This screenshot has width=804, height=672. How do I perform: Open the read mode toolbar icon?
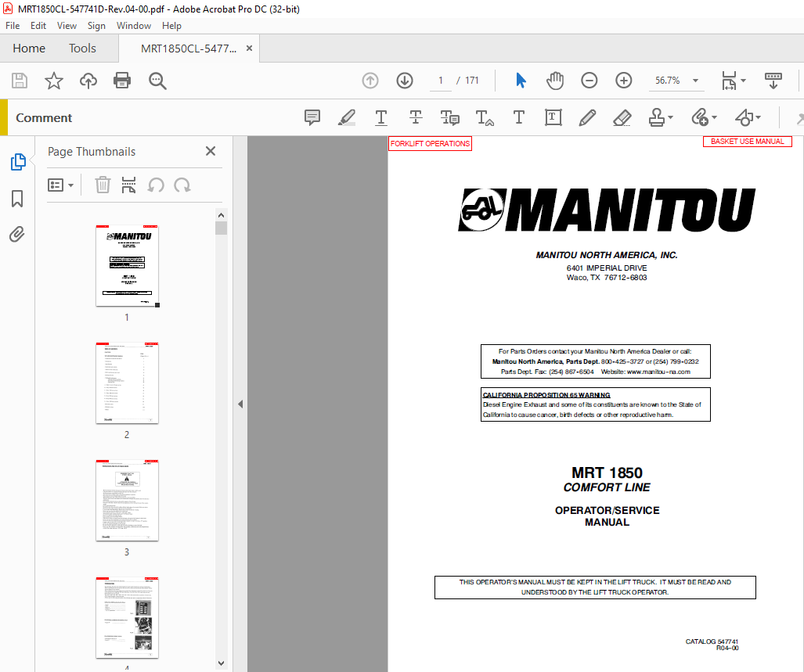pos(773,81)
